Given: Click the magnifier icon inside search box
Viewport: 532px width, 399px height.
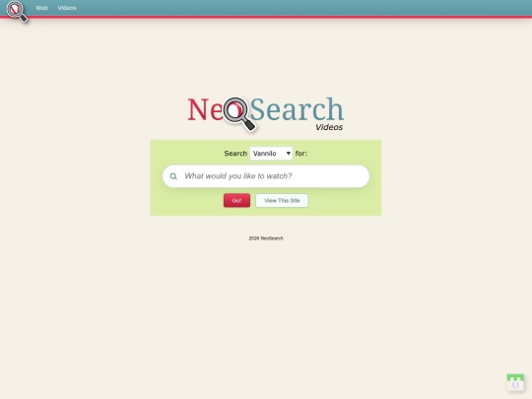Looking at the screenshot, I should (x=173, y=176).
